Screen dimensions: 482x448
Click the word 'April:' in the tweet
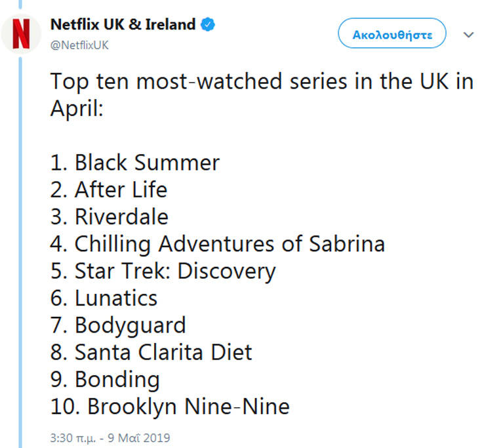pos(77,109)
